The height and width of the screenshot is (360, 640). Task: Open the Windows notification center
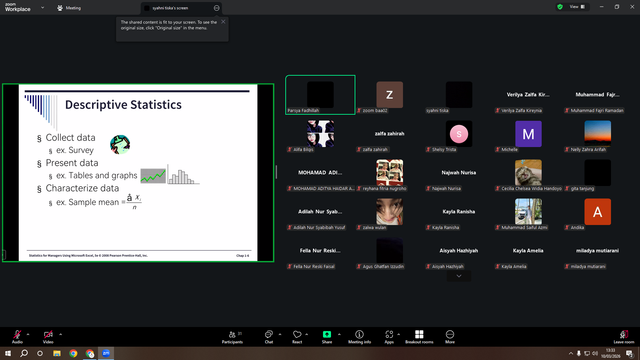click(x=629, y=353)
